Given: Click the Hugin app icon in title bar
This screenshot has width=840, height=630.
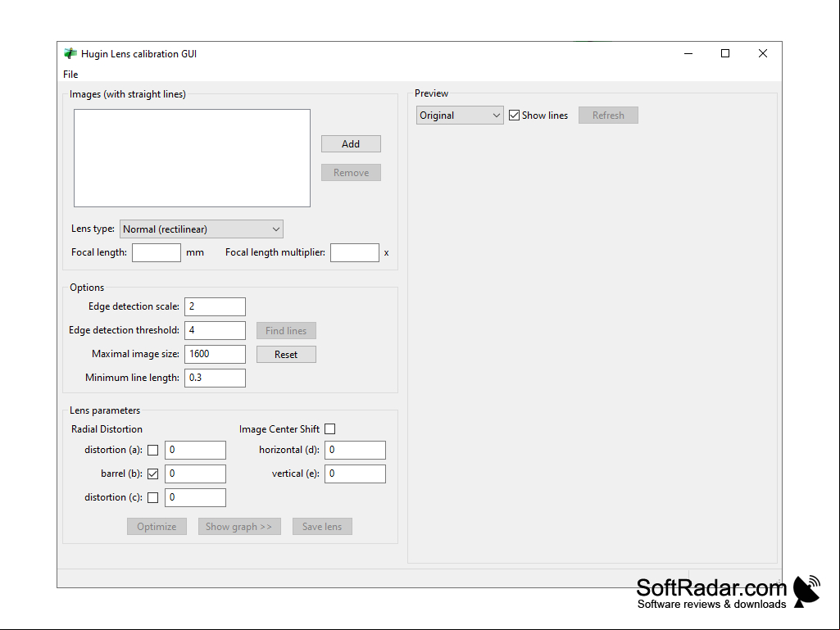Looking at the screenshot, I should (70, 53).
